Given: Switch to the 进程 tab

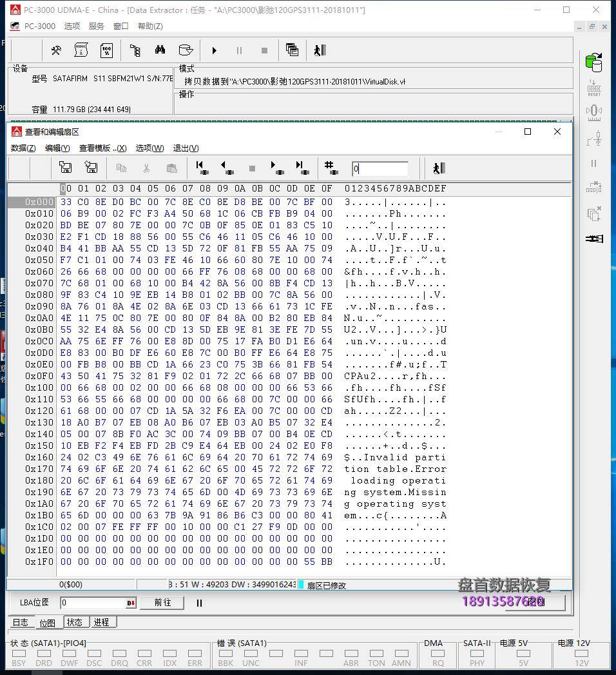Looking at the screenshot, I should coord(102,622).
